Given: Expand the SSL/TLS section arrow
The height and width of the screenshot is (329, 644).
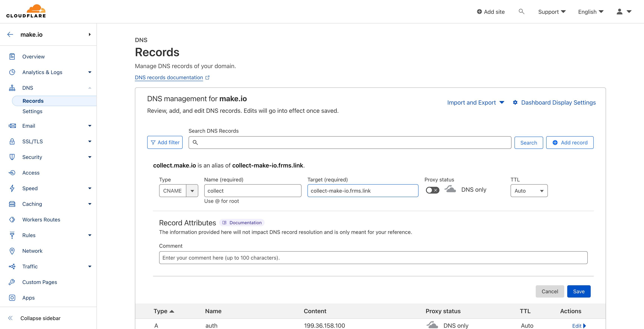Looking at the screenshot, I should pyautogui.click(x=90, y=142).
